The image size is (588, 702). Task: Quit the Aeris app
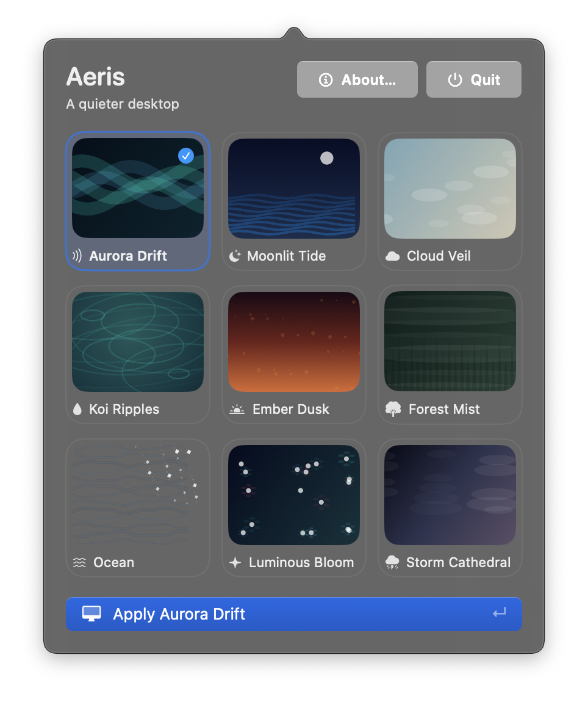(473, 79)
